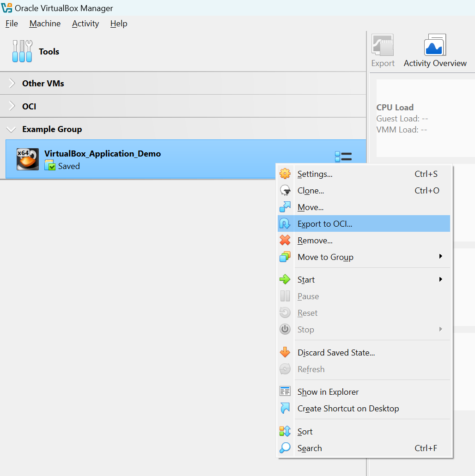Screen dimensions: 475x476
Task: Open the File menu
Action: coord(12,24)
